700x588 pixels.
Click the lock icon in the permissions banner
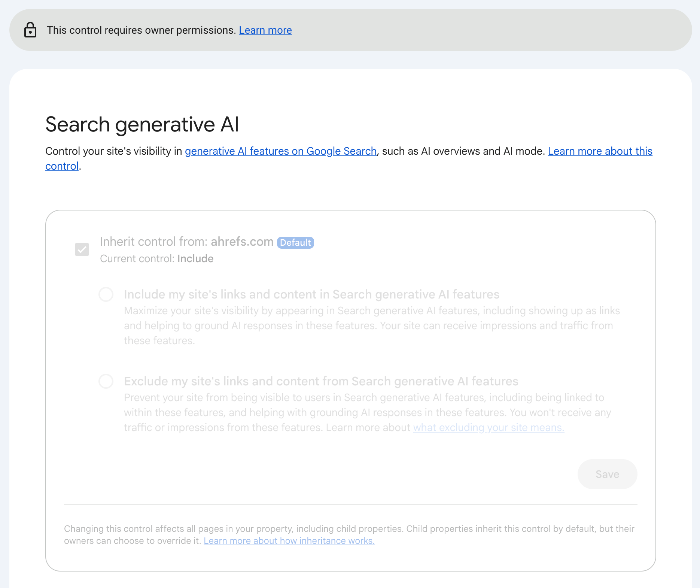(x=30, y=30)
